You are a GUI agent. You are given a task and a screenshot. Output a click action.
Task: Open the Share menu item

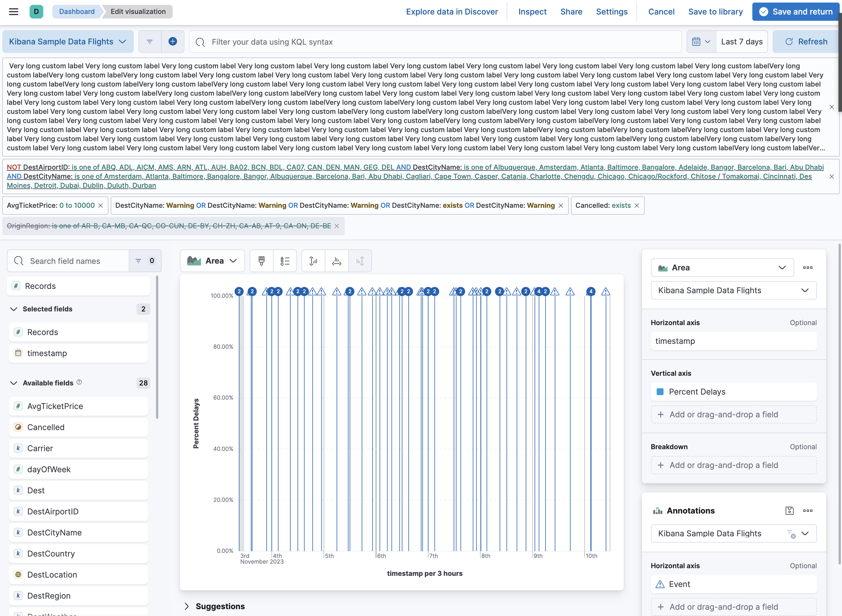click(x=571, y=12)
